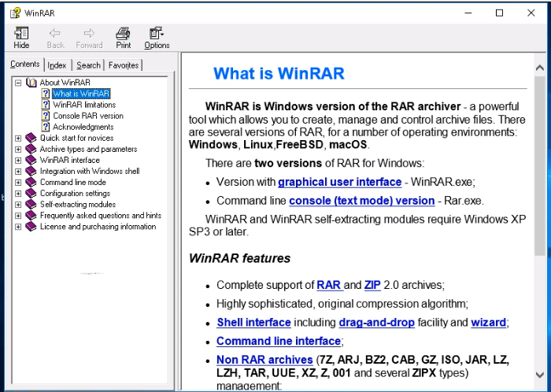Screen dimensions: 551x392
Task: Switch to the Index tab
Action: (x=57, y=65)
